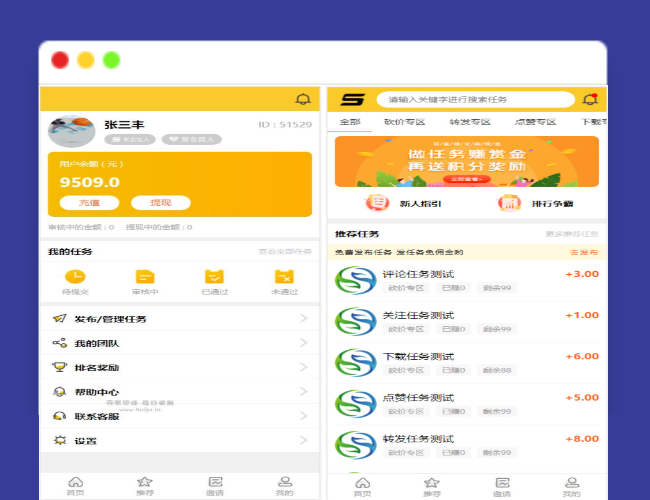Focus the task keyword search field
The height and width of the screenshot is (500, 650).
pos(475,100)
